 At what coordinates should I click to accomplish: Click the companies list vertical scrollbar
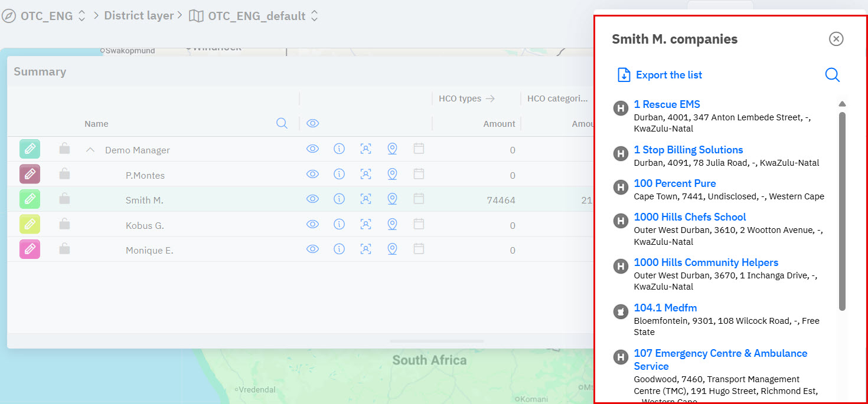(x=842, y=211)
